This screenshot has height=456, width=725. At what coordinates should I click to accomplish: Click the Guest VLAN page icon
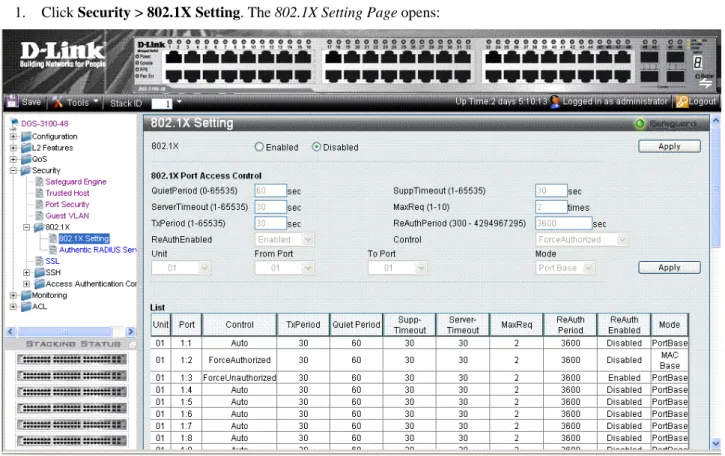pos(40,216)
